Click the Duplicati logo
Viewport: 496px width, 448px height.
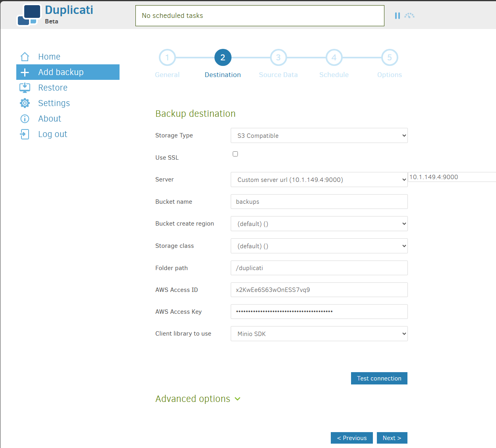pos(30,14)
